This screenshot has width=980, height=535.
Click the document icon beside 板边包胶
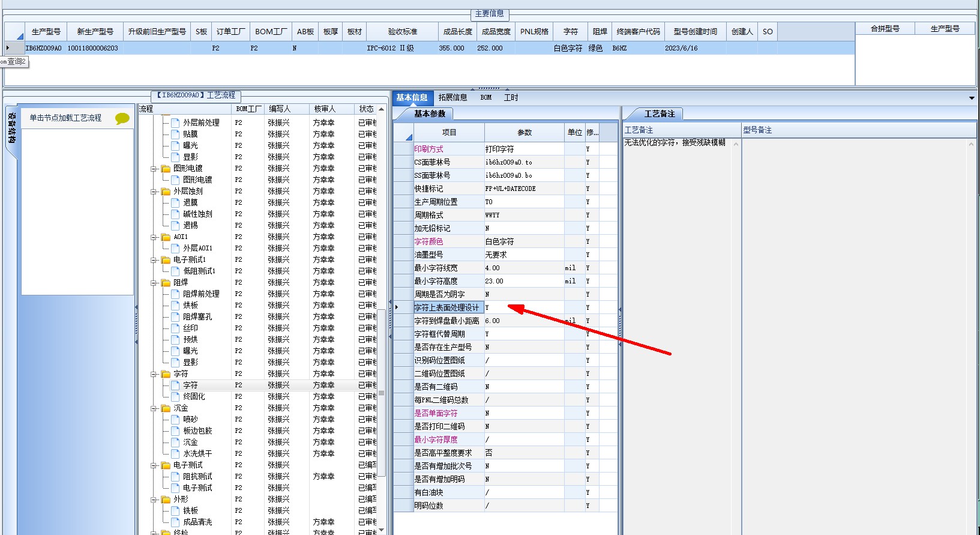pyautogui.click(x=176, y=431)
